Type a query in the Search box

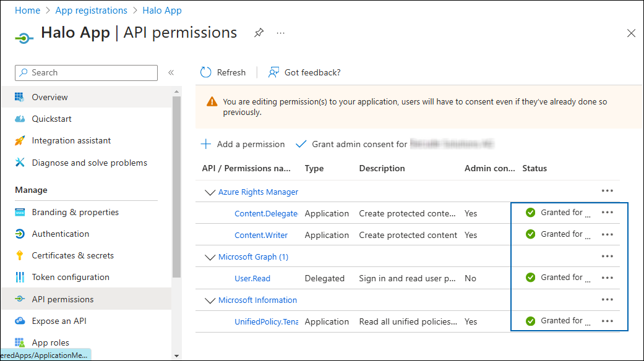click(x=86, y=72)
